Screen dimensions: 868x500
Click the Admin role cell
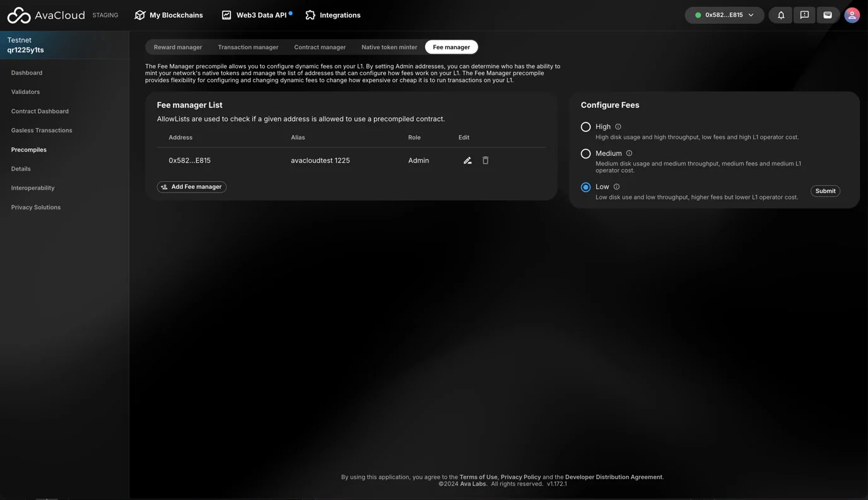click(x=418, y=160)
